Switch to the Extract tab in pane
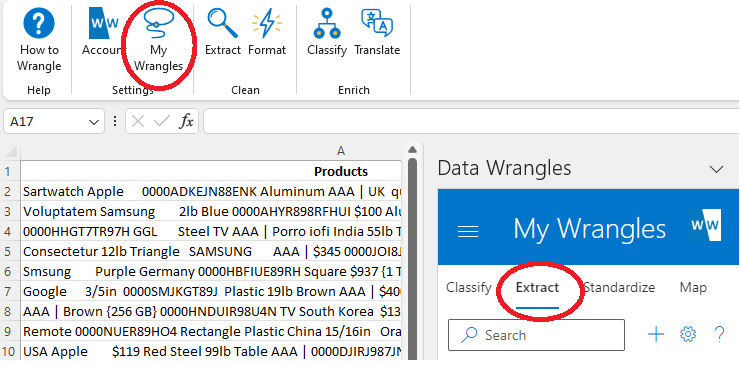Screen dimensions: 740x365 pyautogui.click(x=537, y=288)
